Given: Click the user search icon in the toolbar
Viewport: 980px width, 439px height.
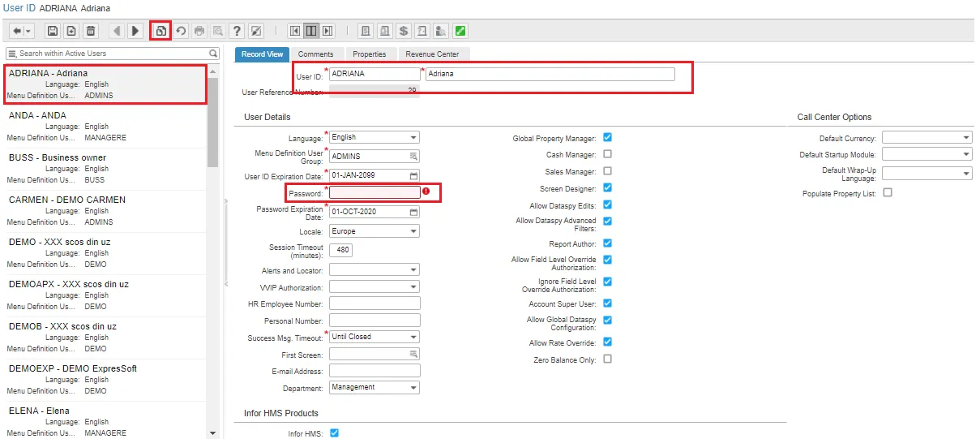Looking at the screenshot, I should (441, 31).
